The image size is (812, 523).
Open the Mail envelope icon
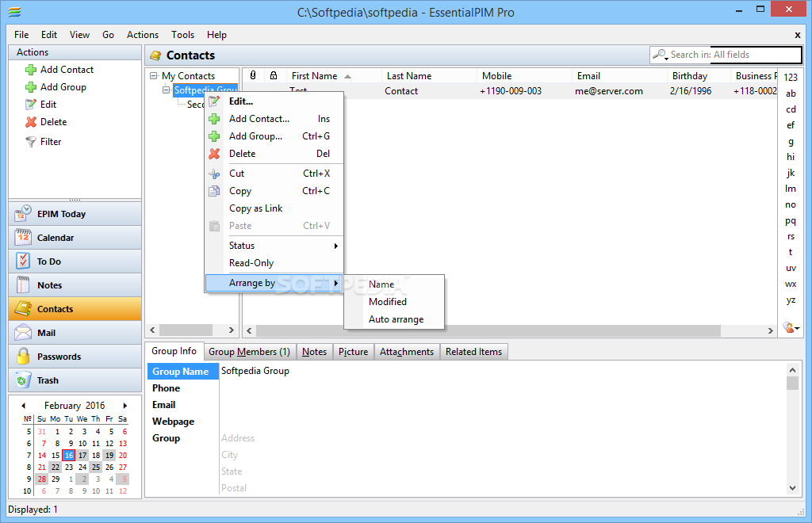click(x=23, y=333)
